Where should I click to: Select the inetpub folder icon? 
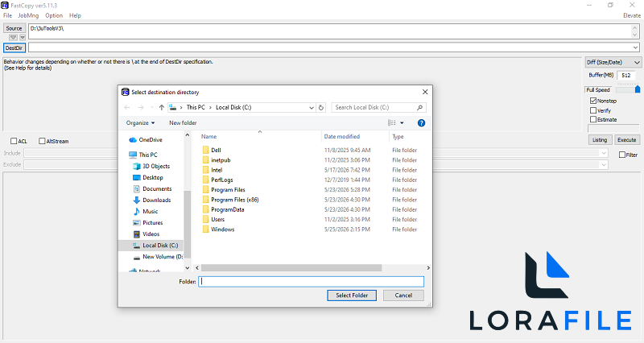click(206, 159)
